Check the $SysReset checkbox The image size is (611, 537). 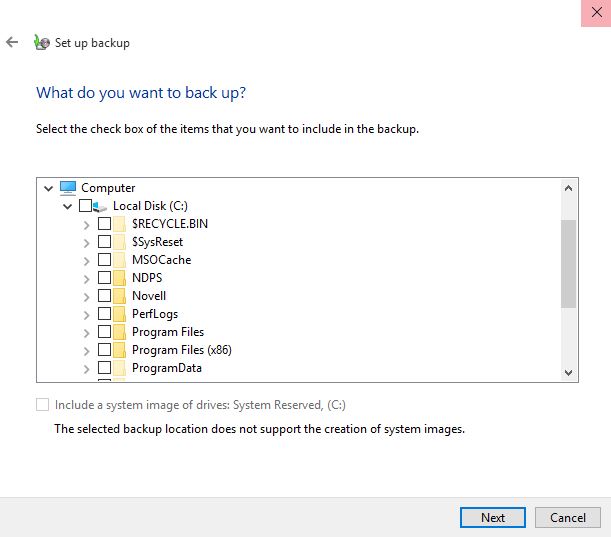104,242
